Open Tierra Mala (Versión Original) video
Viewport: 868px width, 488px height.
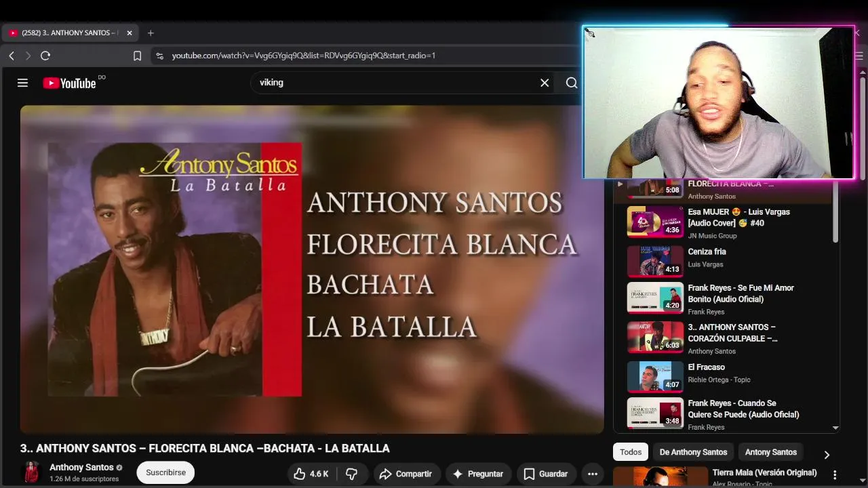pos(764,472)
